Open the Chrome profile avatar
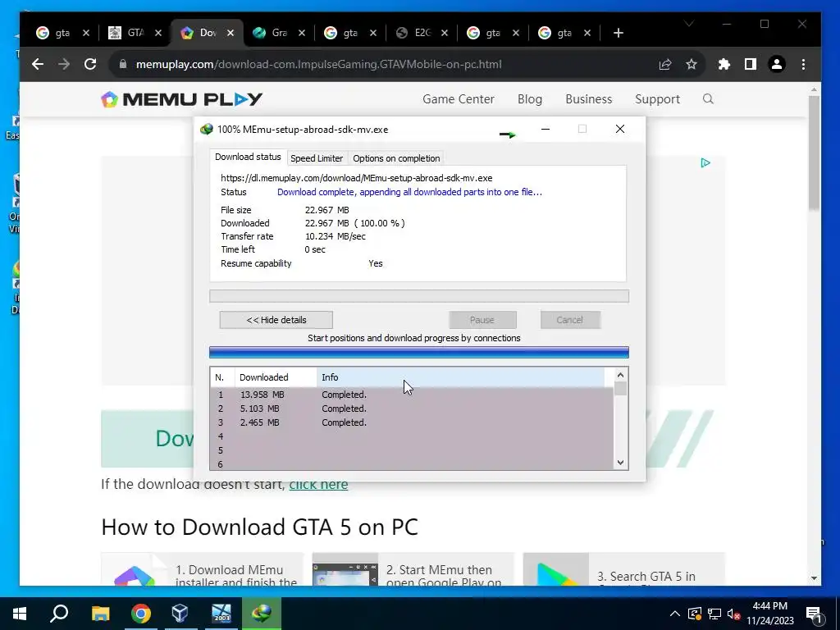The image size is (840, 630). click(777, 64)
